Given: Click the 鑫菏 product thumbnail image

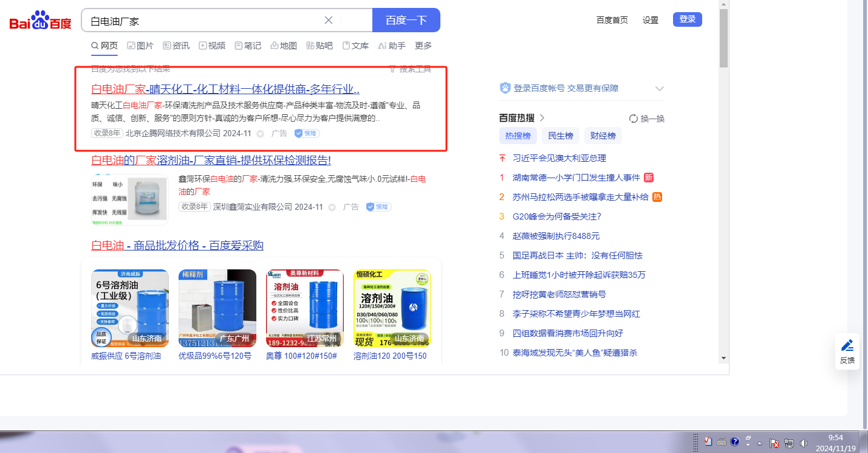Looking at the screenshot, I should 130,199.
